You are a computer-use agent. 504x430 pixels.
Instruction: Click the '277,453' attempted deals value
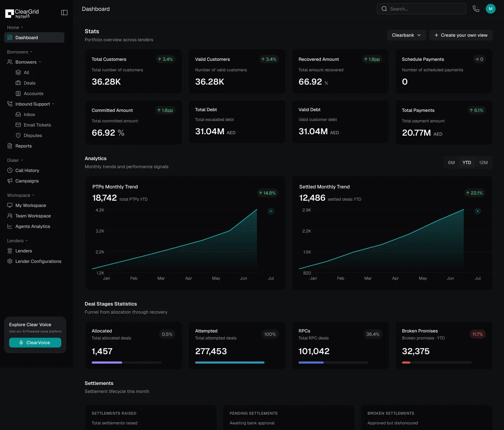click(x=211, y=351)
